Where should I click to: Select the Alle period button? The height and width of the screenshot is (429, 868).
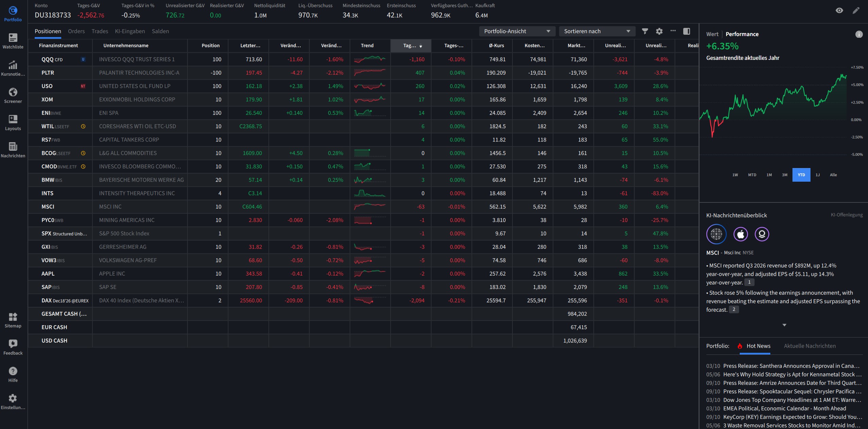coord(833,175)
